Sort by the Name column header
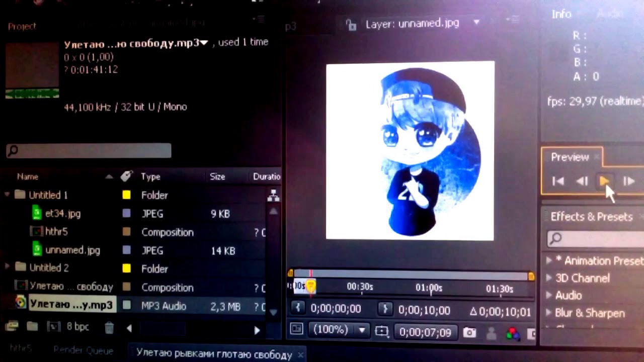Image resolution: width=644 pixels, height=362 pixels. point(28,176)
